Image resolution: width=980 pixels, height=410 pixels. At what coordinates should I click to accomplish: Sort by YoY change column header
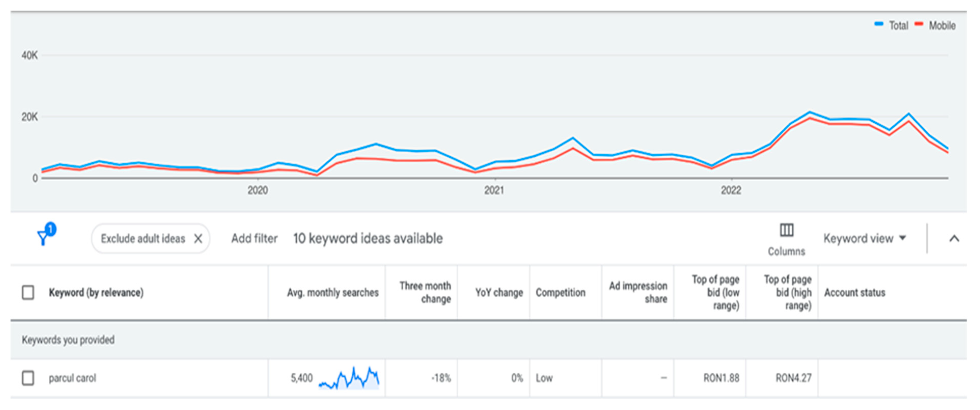click(499, 292)
